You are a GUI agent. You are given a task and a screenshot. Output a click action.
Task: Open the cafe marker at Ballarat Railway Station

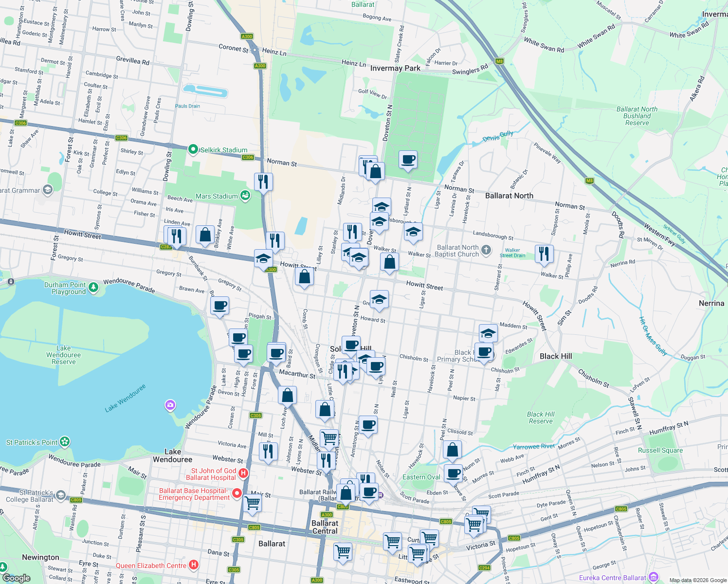(x=369, y=493)
